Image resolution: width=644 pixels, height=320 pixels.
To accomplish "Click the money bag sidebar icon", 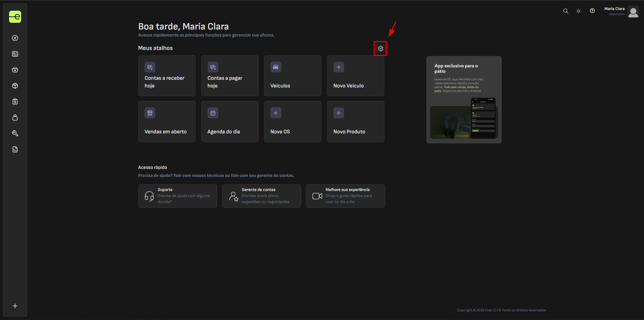I will [15, 118].
